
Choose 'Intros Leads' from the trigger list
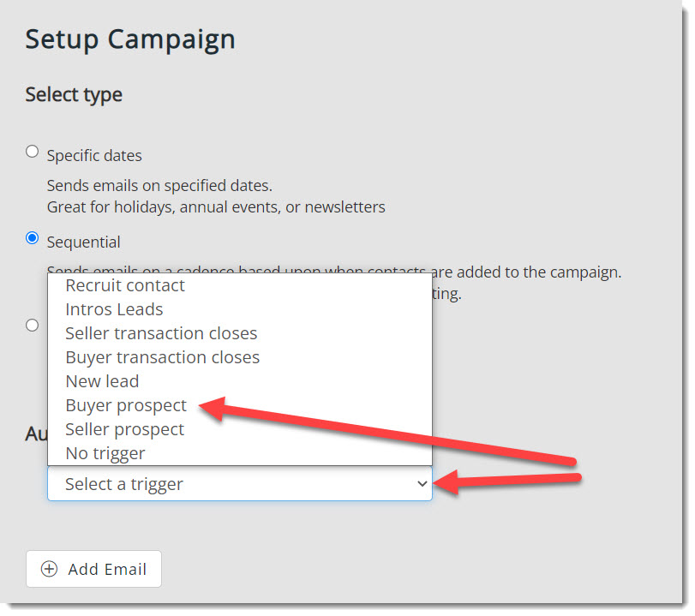pos(114,309)
